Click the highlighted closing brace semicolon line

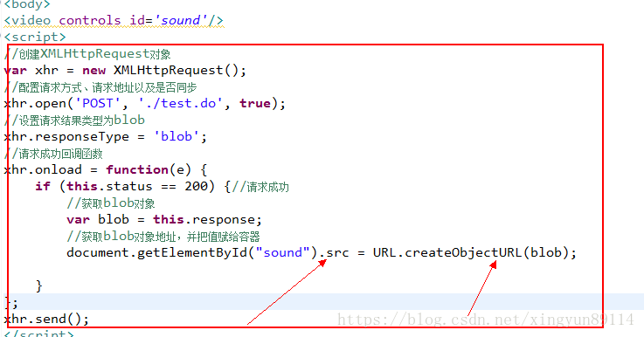[x=11, y=303]
